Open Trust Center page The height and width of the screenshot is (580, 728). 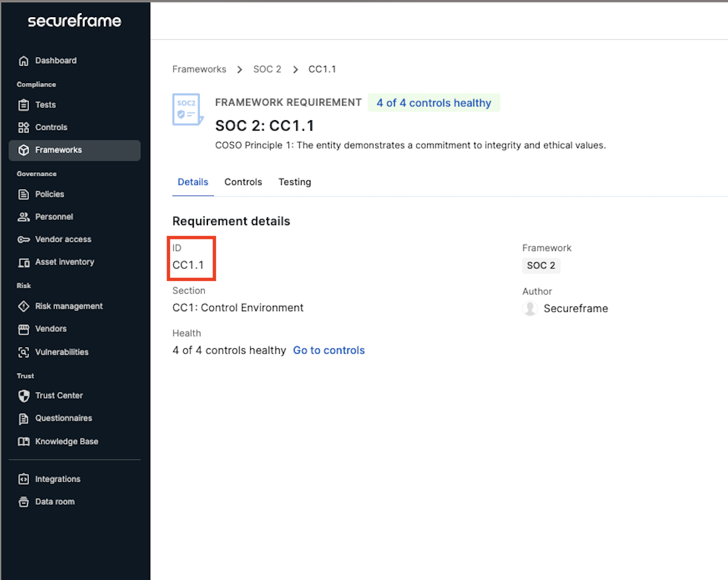[59, 396]
